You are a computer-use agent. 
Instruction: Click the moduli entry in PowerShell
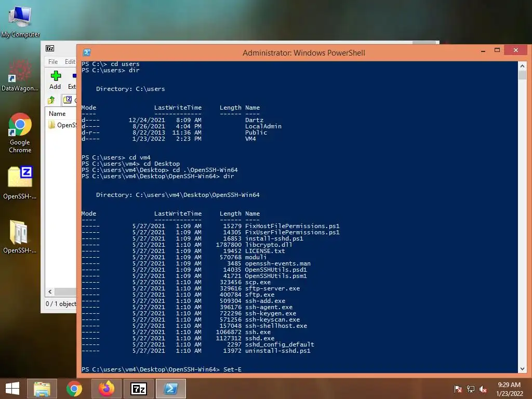pos(256,257)
